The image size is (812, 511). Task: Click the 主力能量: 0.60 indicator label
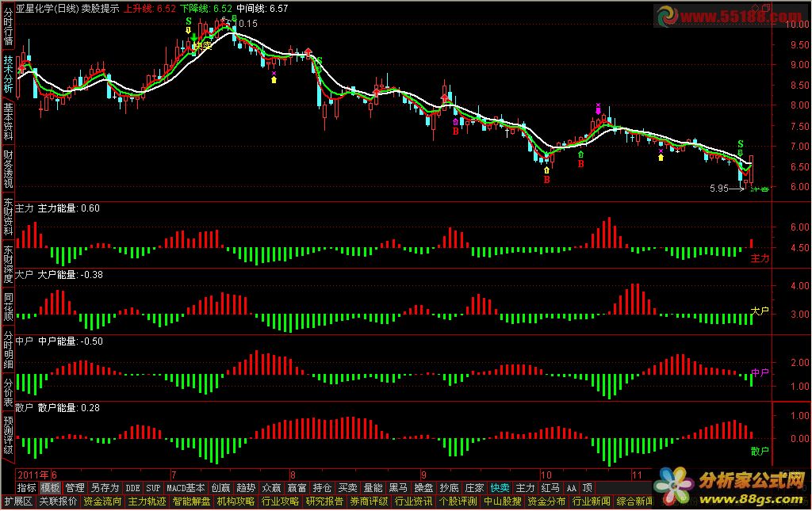click(x=69, y=208)
